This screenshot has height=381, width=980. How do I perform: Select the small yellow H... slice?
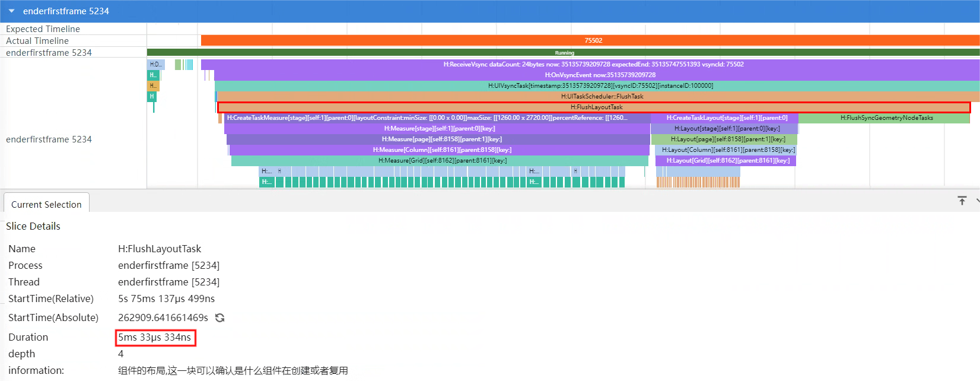coord(153,85)
